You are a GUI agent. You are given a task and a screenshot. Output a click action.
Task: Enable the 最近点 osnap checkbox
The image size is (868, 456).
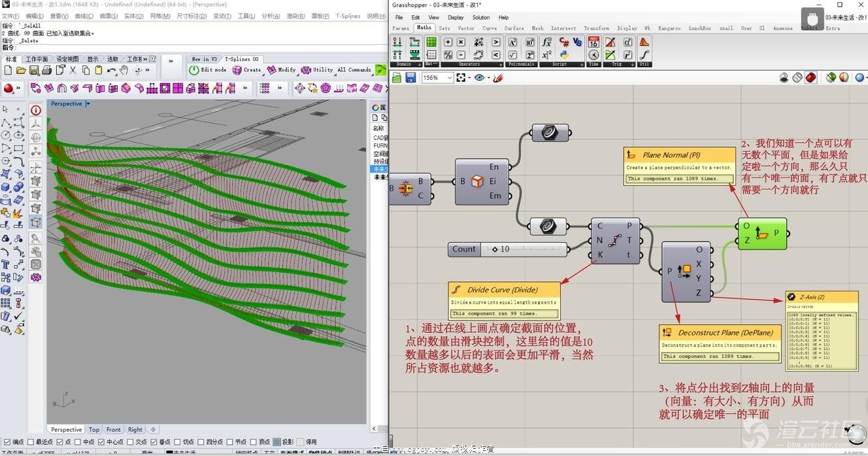(x=32, y=442)
